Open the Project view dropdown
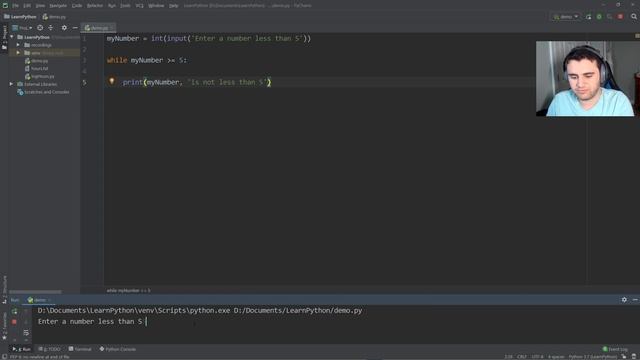 pos(22,28)
